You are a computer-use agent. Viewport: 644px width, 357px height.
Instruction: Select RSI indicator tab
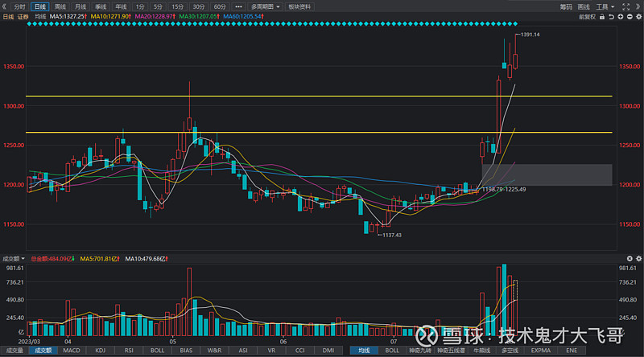[x=129, y=351]
